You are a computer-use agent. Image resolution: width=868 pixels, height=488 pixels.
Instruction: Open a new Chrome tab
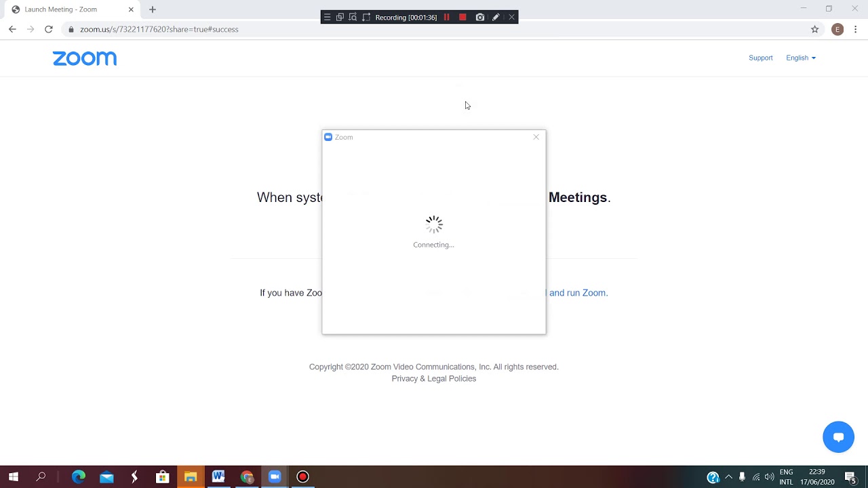pyautogui.click(x=153, y=9)
